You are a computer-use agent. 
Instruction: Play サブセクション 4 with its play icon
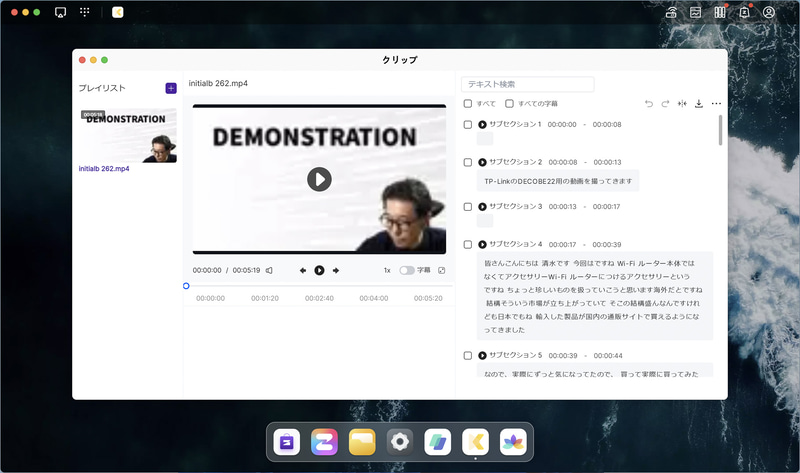point(482,244)
